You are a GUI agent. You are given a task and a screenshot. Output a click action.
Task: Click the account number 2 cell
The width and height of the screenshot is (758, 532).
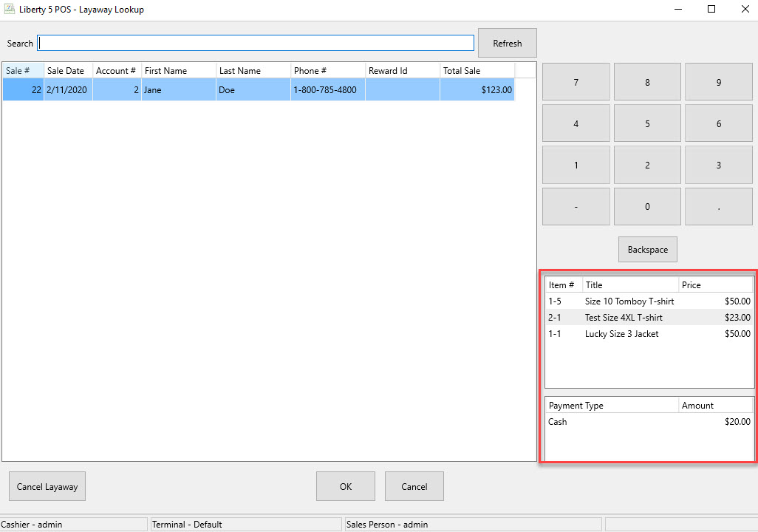click(x=117, y=90)
